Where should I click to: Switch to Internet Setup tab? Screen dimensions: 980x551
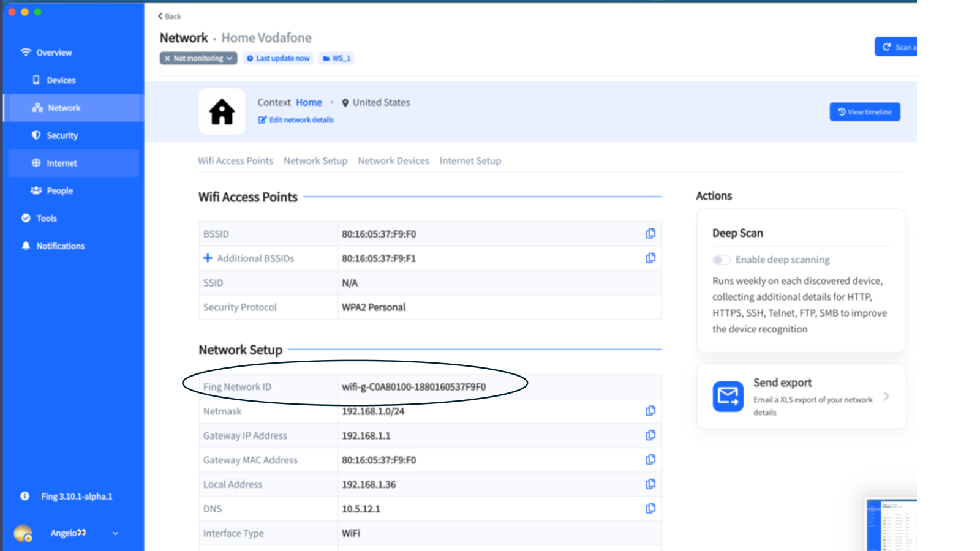[470, 161]
